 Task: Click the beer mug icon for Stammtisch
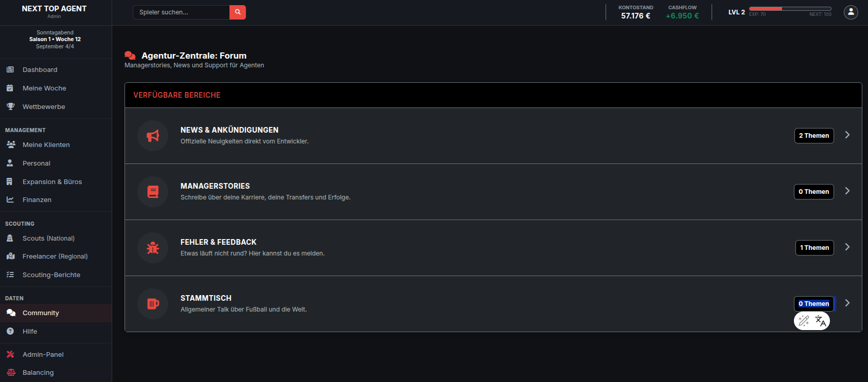[x=152, y=303]
